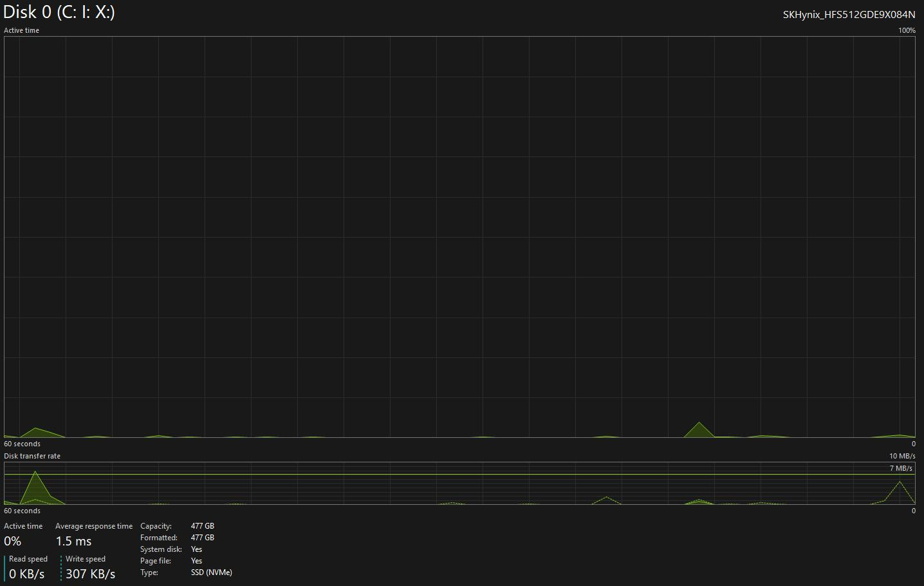The image size is (924, 586).
Task: Click the Active time graph area
Action: pos(459,236)
